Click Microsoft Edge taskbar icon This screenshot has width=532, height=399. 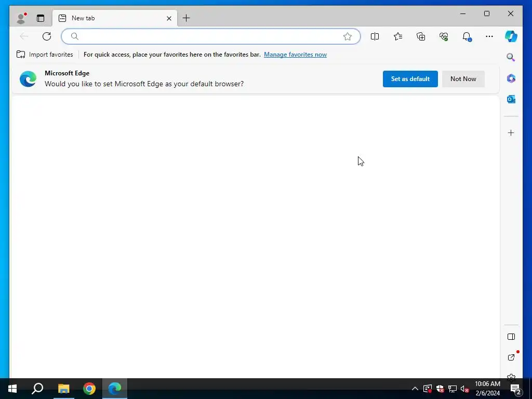pyautogui.click(x=115, y=389)
